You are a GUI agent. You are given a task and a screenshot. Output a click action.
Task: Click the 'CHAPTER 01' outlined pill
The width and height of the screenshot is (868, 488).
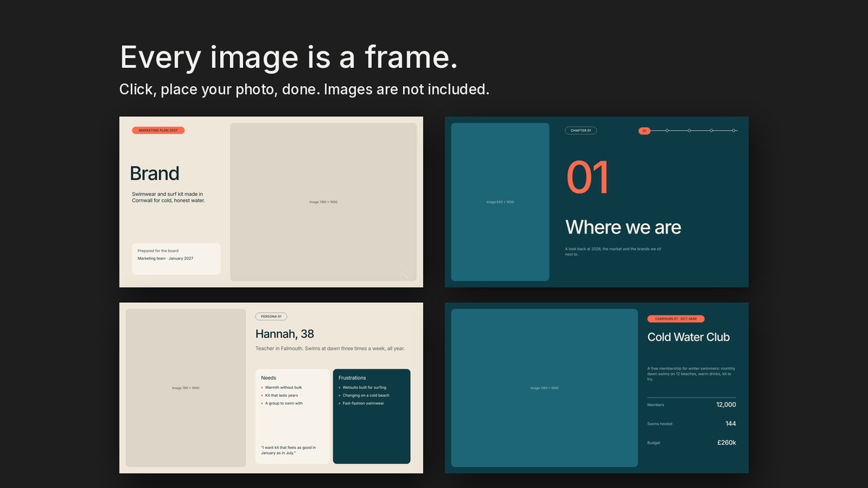[581, 131]
